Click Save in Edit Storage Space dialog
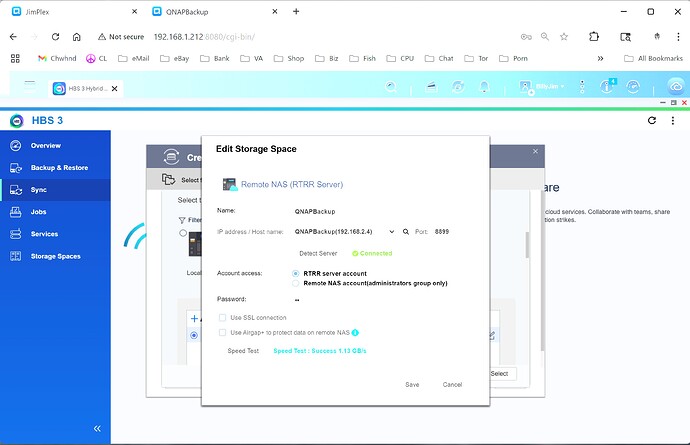690x445 pixels. [412, 385]
